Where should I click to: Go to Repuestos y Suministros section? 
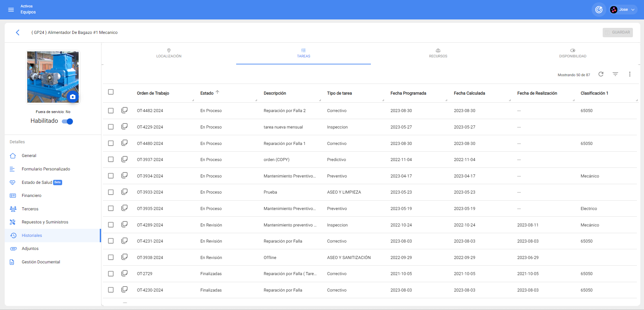[45, 222]
